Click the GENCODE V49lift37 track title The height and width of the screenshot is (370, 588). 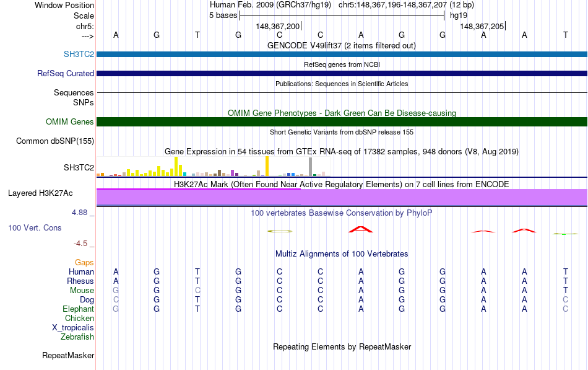click(x=342, y=45)
